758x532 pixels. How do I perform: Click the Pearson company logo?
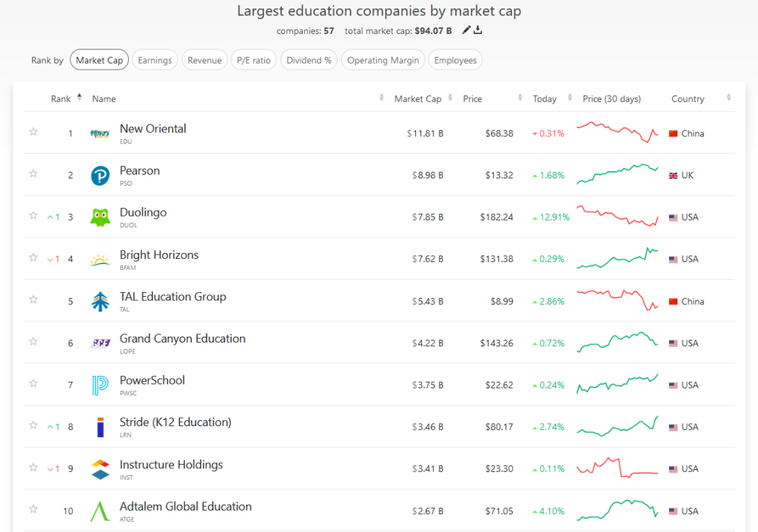[100, 175]
